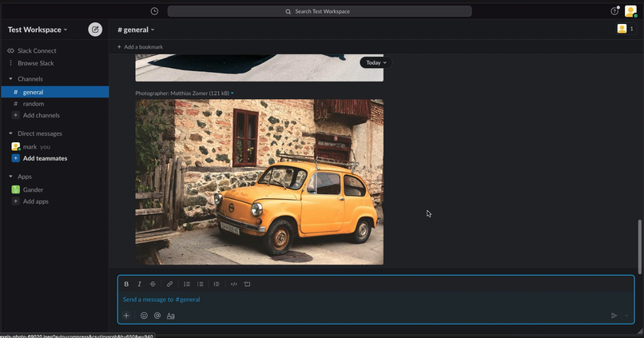Click the plus icon beside Add channels

click(x=16, y=115)
